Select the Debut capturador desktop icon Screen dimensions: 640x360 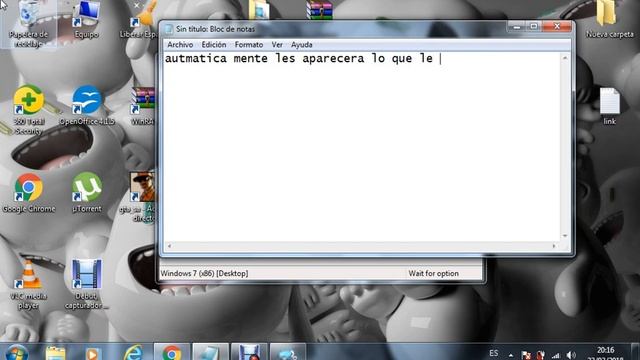coord(87,284)
